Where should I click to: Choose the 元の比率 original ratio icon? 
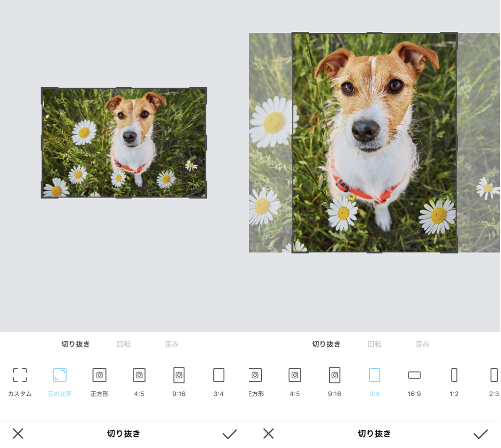60,375
